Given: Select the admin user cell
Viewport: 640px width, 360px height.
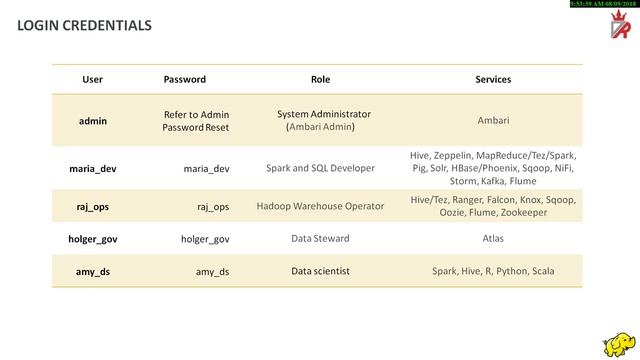Looking at the screenshot, I should pos(93,121).
